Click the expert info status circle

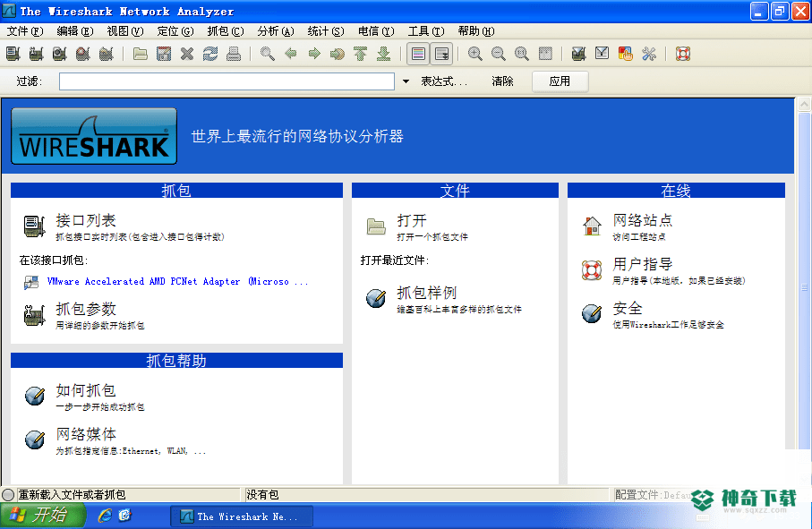[x=8, y=495]
